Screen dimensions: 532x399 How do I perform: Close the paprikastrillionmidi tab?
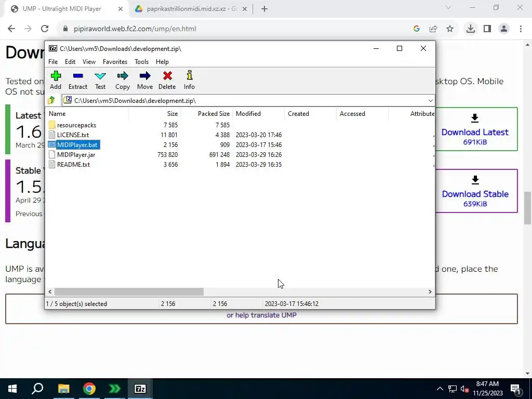click(x=245, y=9)
